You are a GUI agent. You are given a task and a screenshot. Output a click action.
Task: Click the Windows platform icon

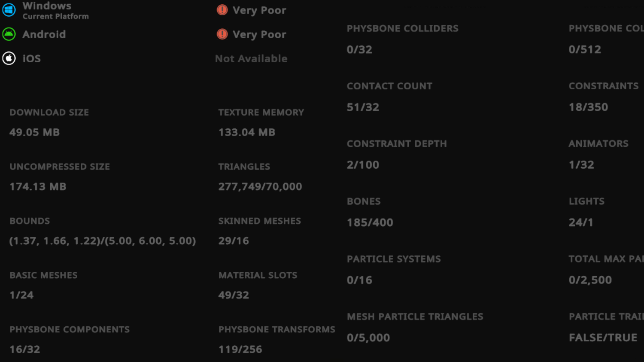(9, 9)
